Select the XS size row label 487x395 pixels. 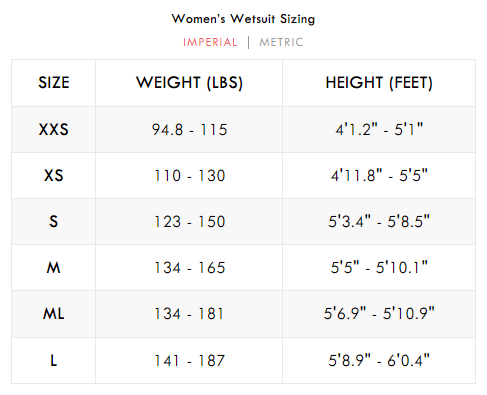point(54,175)
